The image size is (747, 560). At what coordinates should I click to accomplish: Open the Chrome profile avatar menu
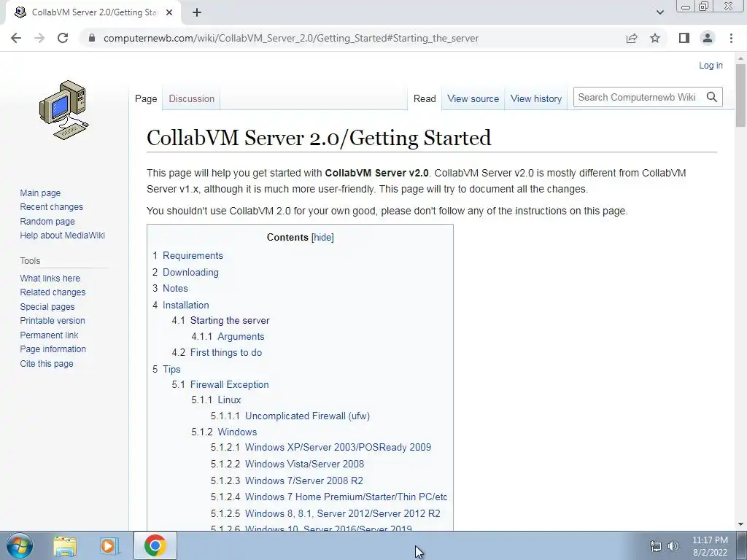point(708,38)
